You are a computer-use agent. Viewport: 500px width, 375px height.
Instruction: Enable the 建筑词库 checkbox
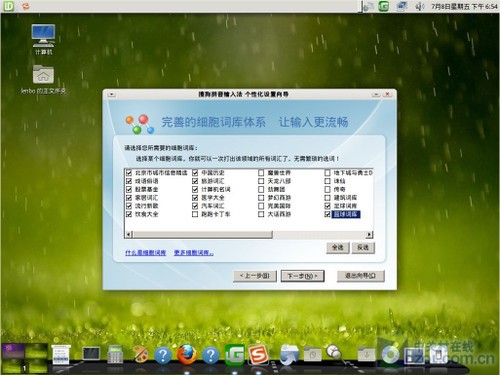click(328, 198)
